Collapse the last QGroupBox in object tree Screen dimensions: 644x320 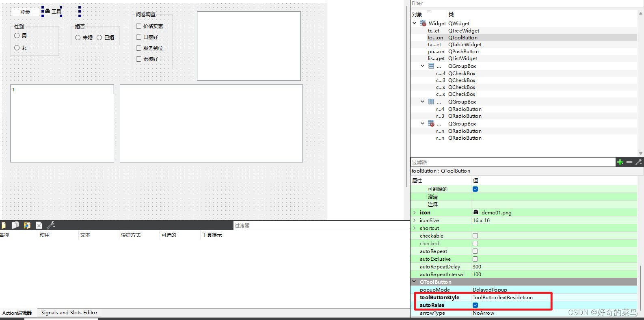(x=422, y=123)
